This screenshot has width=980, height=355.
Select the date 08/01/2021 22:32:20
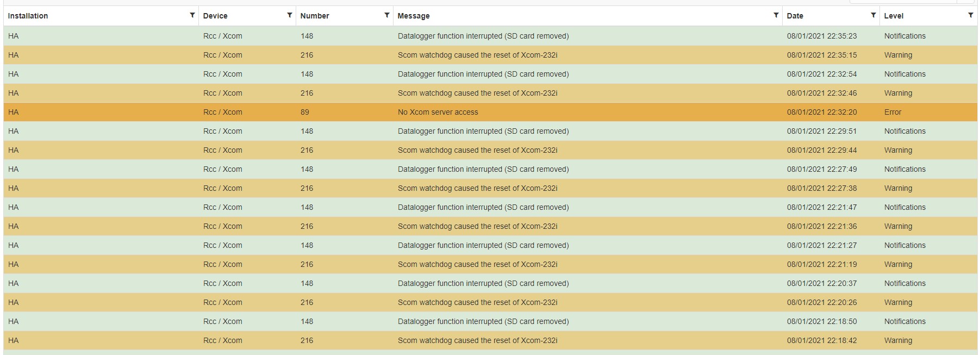(821, 112)
